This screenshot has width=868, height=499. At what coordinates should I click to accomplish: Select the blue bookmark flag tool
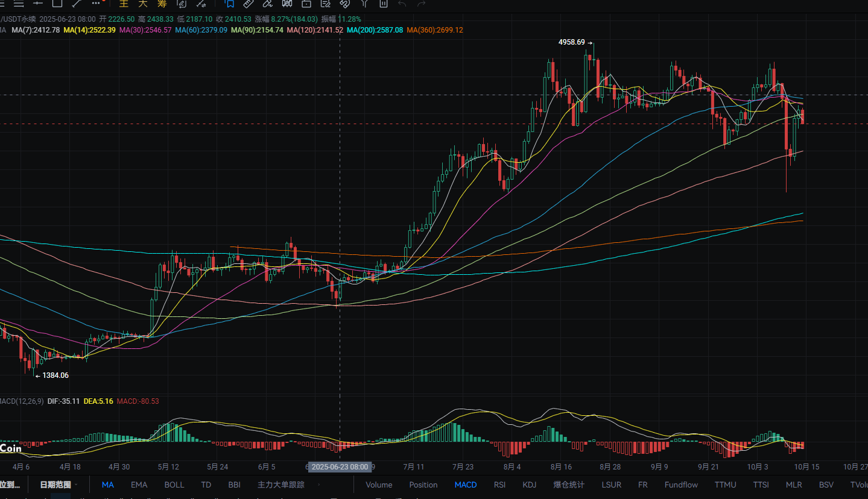point(229,4)
